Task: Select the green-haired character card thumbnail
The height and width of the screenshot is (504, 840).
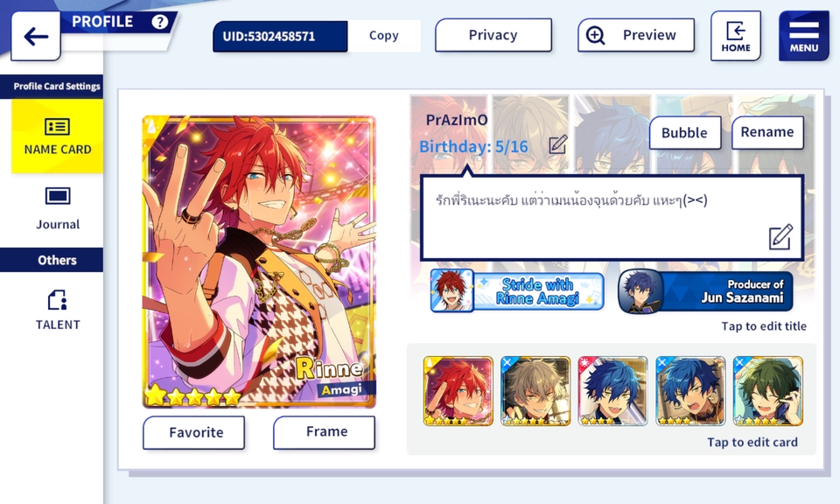Action: coord(767,391)
